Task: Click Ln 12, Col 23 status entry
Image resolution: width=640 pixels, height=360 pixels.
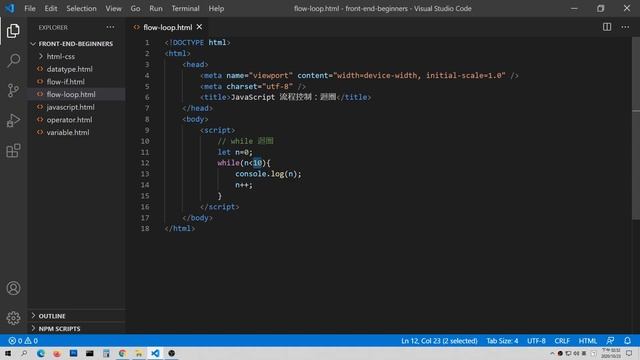Action: [x=439, y=340]
